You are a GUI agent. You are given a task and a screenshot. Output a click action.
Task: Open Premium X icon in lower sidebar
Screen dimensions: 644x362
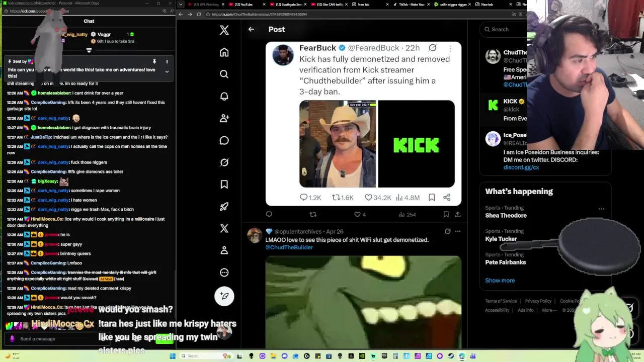tap(224, 228)
